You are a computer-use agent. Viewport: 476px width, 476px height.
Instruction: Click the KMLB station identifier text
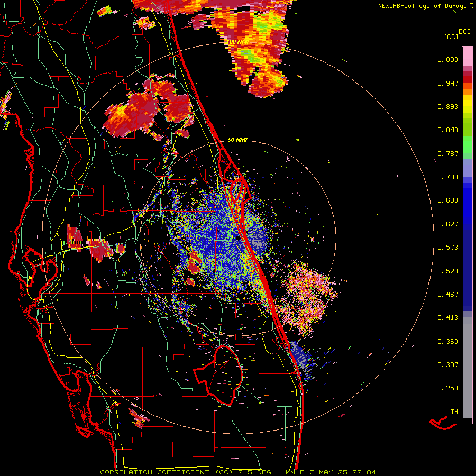295,472
